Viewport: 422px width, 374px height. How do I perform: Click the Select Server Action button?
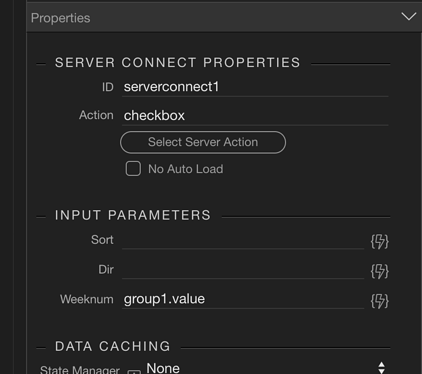tap(203, 142)
